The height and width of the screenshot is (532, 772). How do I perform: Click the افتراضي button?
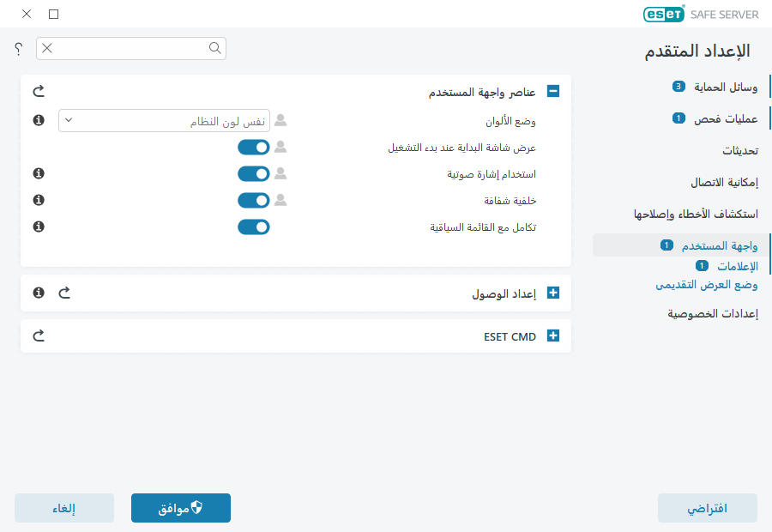(x=707, y=507)
